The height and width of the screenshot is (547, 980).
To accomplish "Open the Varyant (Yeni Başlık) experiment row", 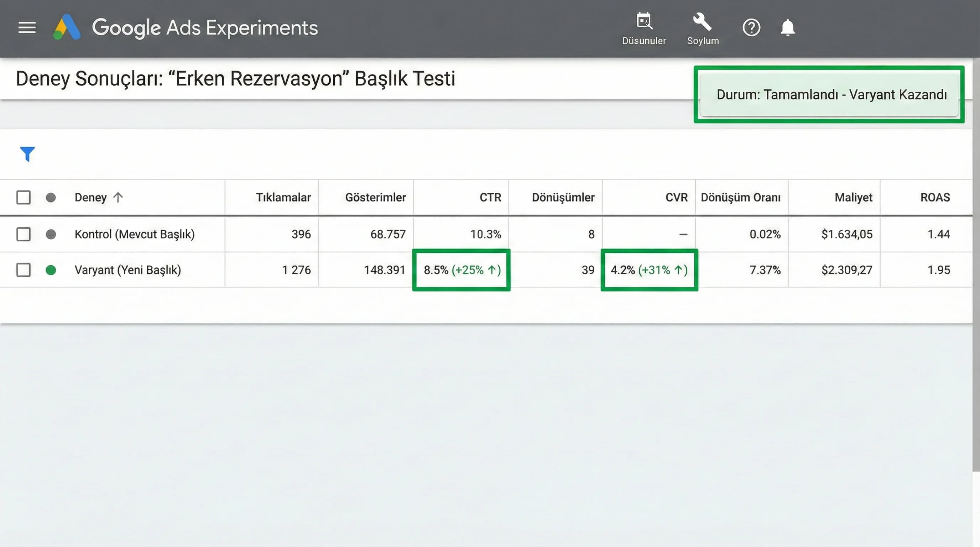I will click(x=128, y=270).
